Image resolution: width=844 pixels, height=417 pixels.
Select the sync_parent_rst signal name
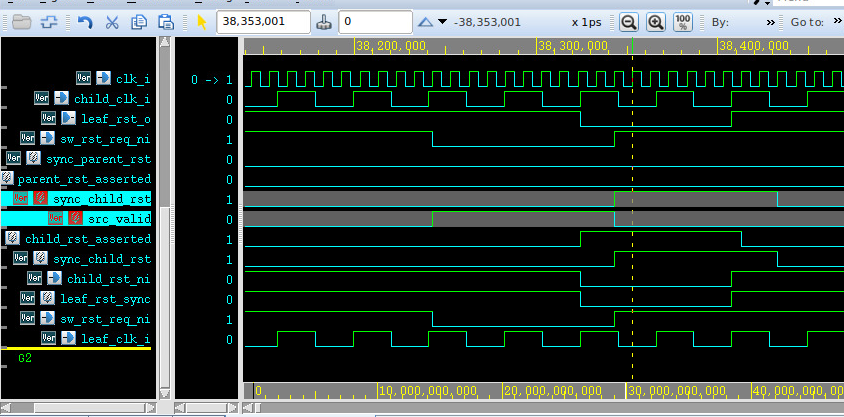click(x=99, y=159)
